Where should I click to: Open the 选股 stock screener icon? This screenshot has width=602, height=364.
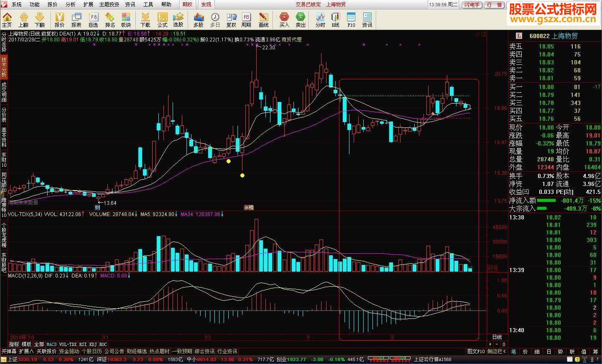(x=179, y=20)
